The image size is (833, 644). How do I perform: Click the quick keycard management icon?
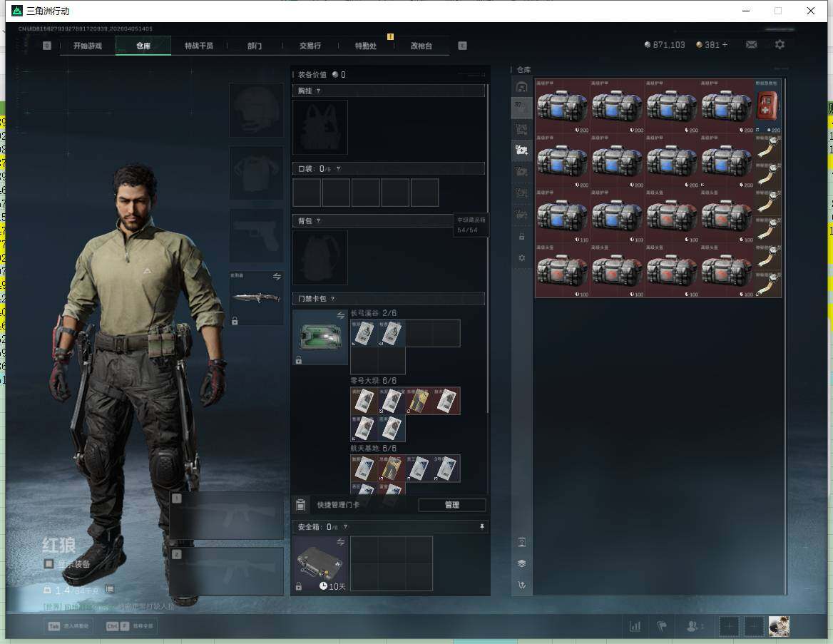coord(301,505)
